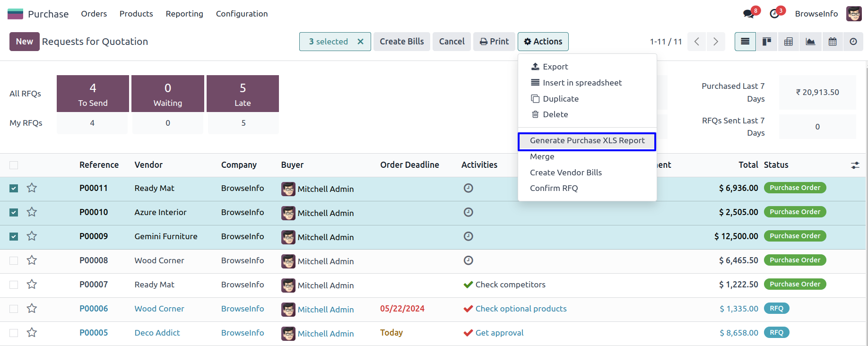Open the messages chat icon
868x346 pixels.
[749, 14]
